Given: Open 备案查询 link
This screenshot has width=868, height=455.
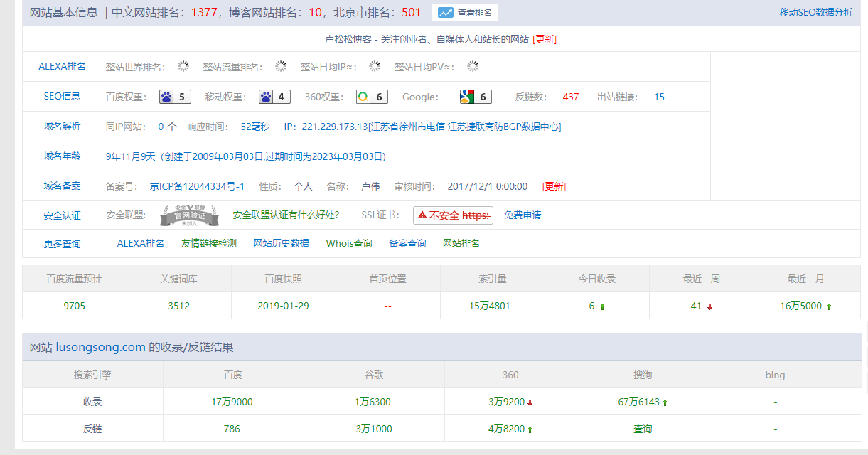Looking at the screenshot, I should tap(407, 243).
